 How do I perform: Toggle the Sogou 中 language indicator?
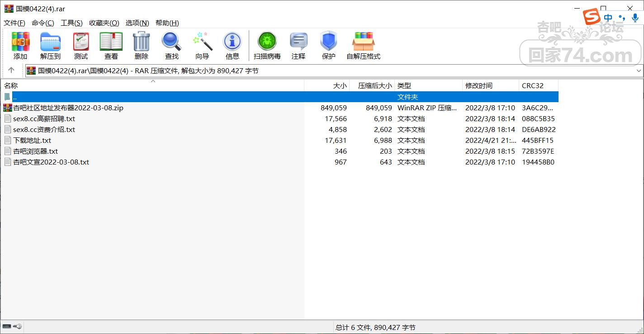pos(608,18)
